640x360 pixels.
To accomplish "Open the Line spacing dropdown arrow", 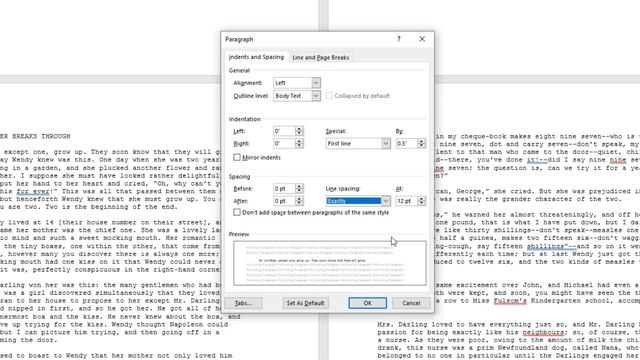I will pyautogui.click(x=386, y=201).
